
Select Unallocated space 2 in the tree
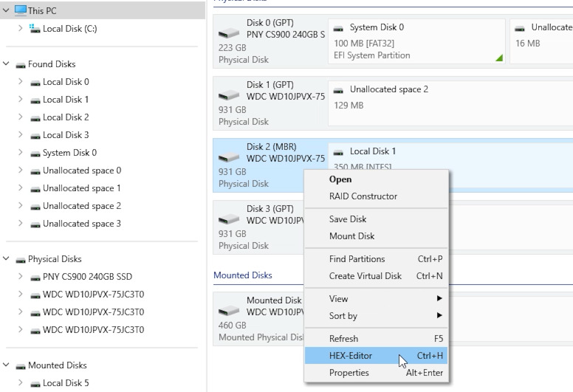pos(82,206)
